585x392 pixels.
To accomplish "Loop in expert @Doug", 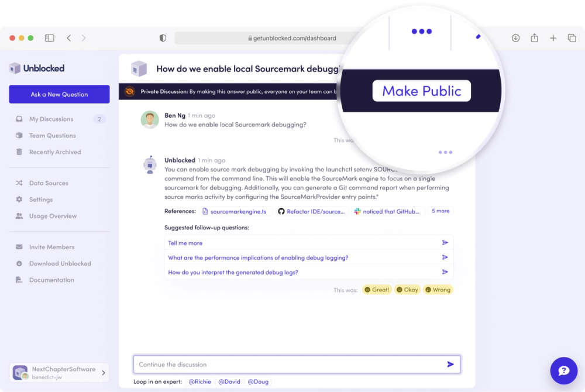I will tap(258, 381).
